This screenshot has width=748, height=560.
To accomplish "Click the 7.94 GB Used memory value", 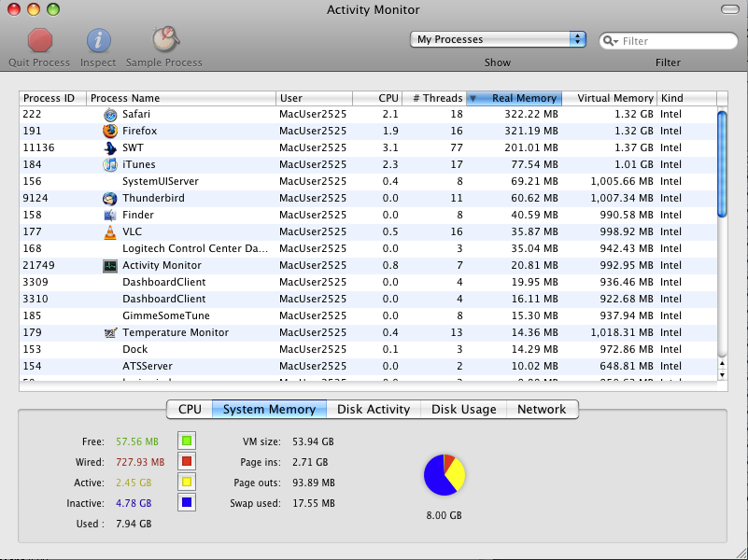I will (134, 524).
